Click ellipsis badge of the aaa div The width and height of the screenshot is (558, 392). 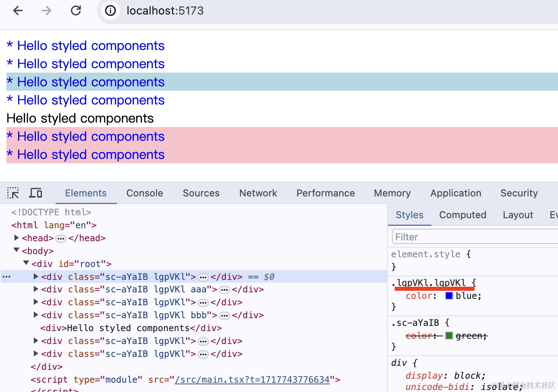[225, 290]
